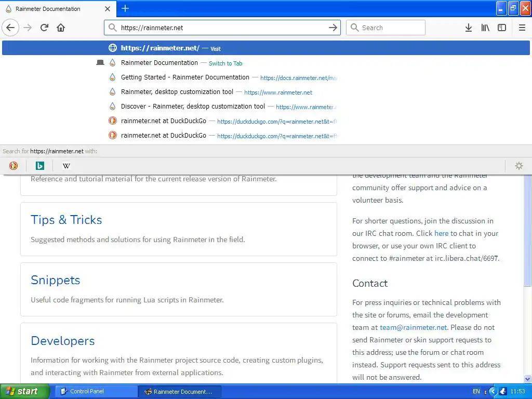
Task: Search with the Wikipedia one-off icon
Action: [x=66, y=166]
